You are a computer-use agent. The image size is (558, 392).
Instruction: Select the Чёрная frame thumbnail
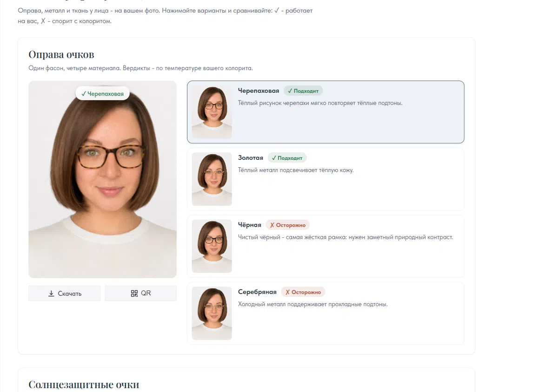pyautogui.click(x=212, y=246)
